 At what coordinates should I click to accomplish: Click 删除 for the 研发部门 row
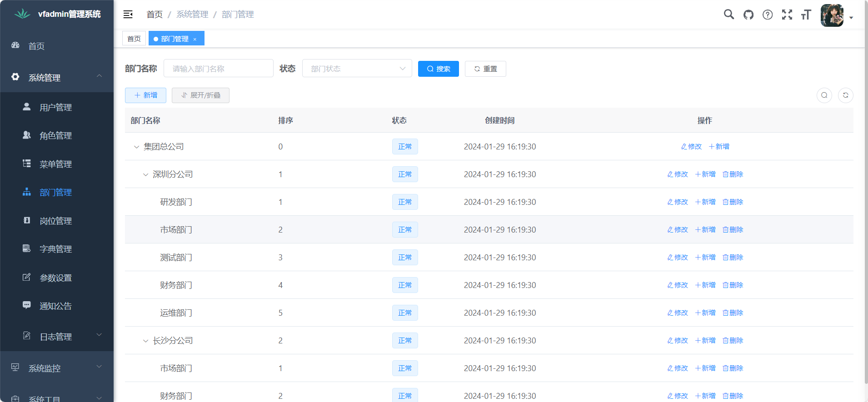pos(733,202)
